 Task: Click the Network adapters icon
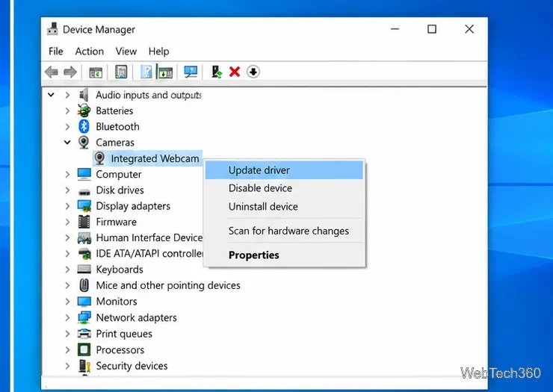point(84,317)
